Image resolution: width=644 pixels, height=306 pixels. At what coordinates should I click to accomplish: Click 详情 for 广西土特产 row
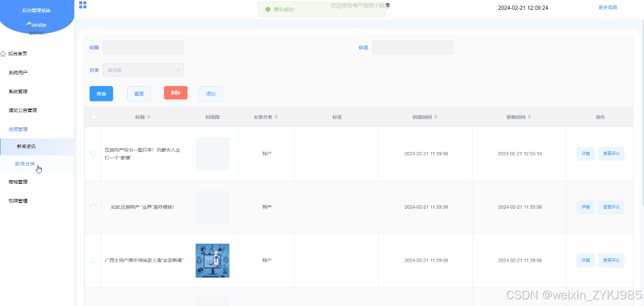pyautogui.click(x=586, y=260)
